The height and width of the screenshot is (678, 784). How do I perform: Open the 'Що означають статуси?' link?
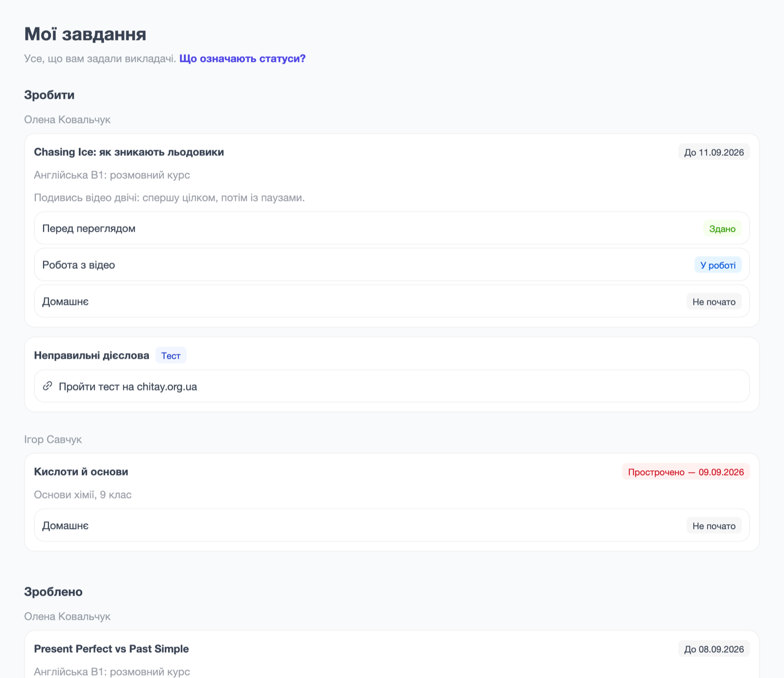pos(243,59)
